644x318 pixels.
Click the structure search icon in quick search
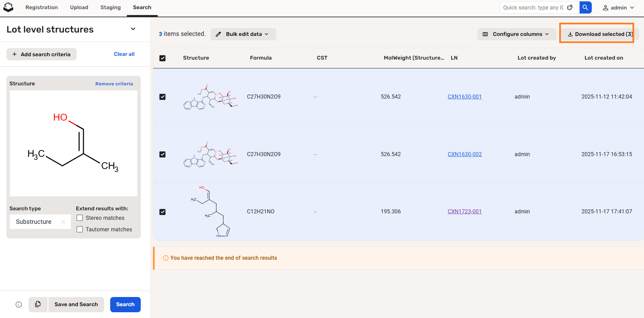click(570, 7)
